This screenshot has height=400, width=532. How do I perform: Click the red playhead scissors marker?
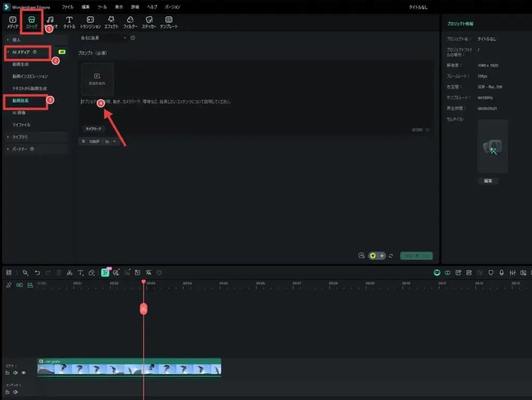coord(143,309)
